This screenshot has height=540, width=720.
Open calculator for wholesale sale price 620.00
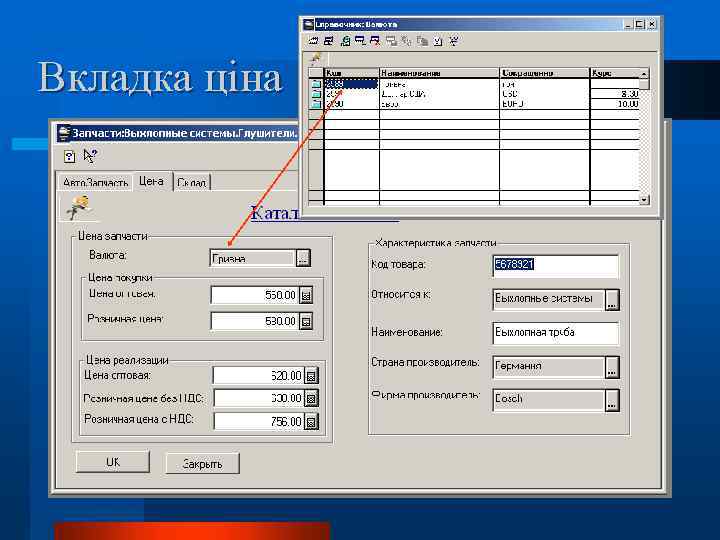pos(311,376)
